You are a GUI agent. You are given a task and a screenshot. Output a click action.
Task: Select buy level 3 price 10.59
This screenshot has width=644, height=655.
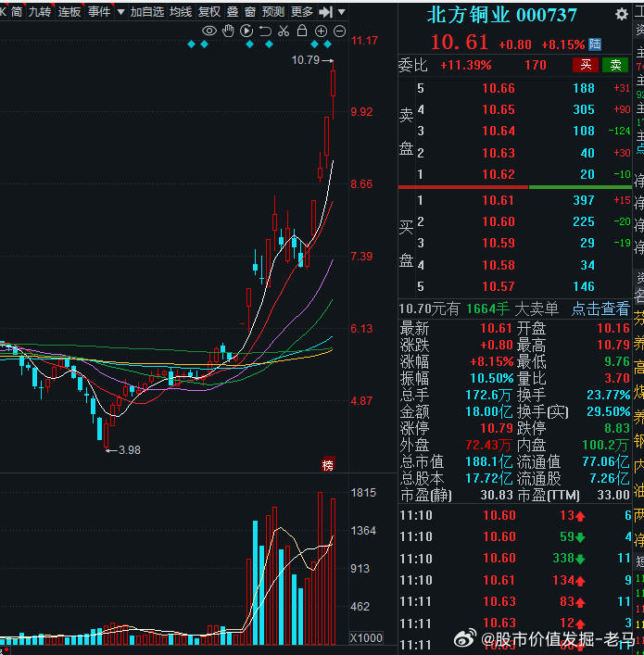(499, 243)
